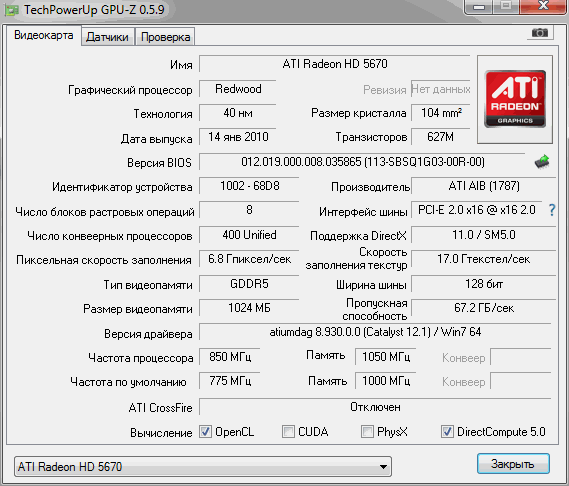
Task: Toggle the DirectCompute 5.0 checkbox
Action: click(447, 432)
